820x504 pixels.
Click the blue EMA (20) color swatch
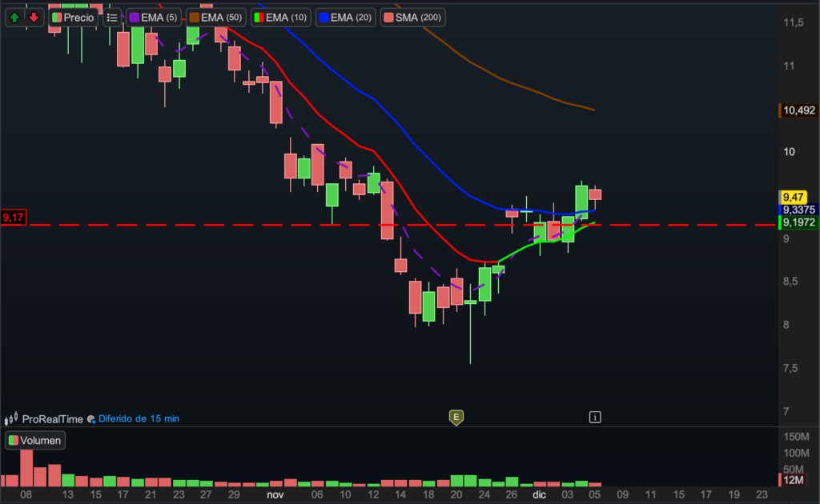click(323, 17)
